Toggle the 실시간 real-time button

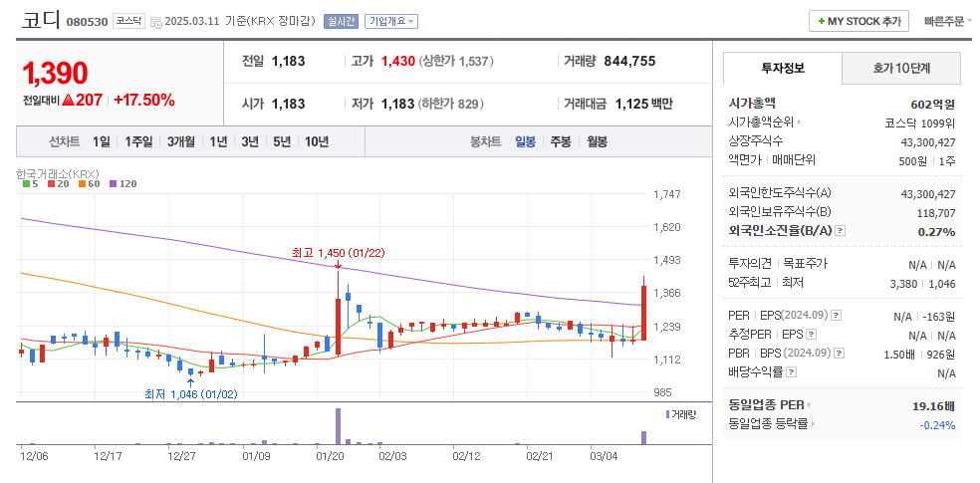click(340, 21)
